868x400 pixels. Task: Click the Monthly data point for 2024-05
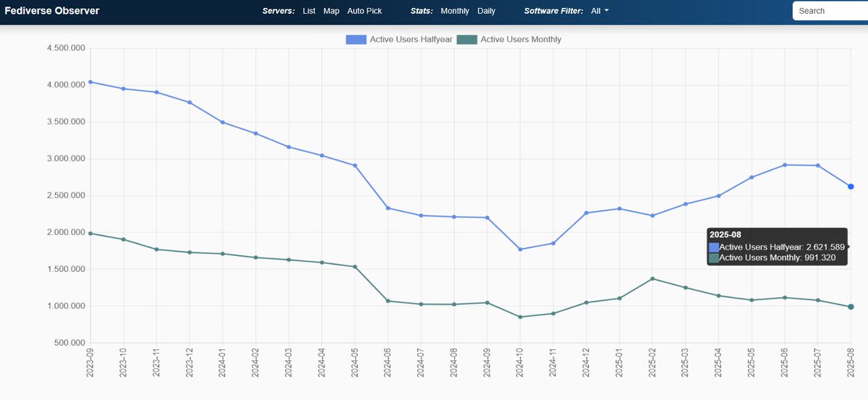click(354, 267)
